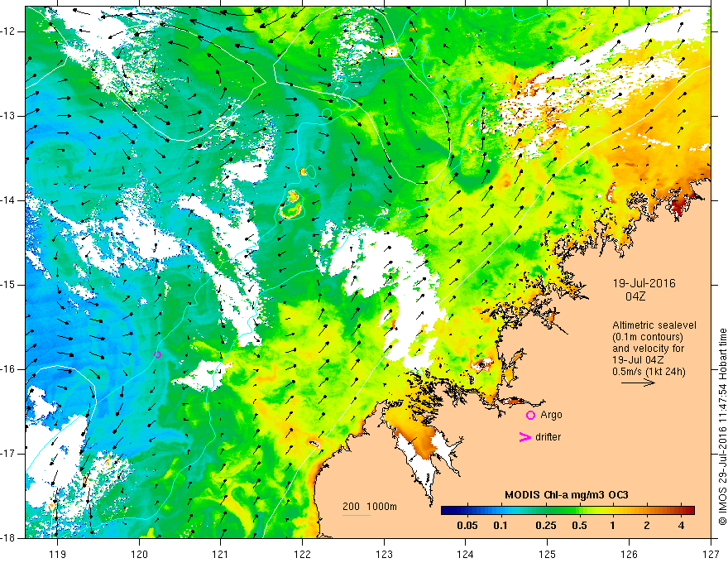The width and height of the screenshot is (728, 563).
Task: Click the longitude axis label '124'
Action: (466, 554)
